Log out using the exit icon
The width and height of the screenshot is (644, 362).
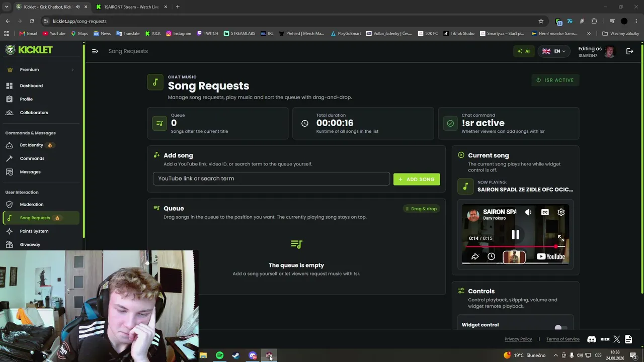[x=629, y=51]
